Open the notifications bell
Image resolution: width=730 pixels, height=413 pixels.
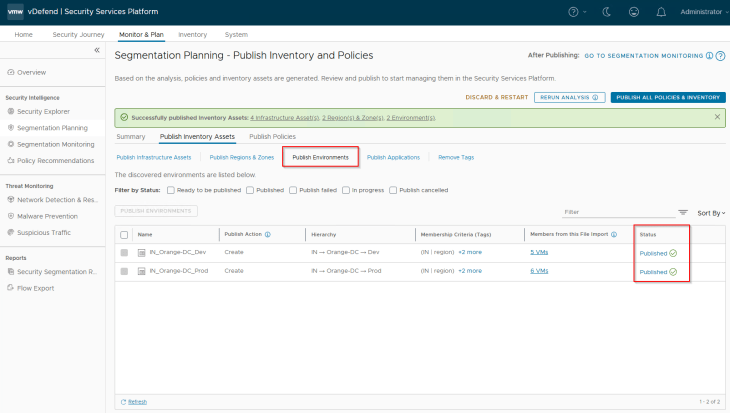click(x=660, y=12)
